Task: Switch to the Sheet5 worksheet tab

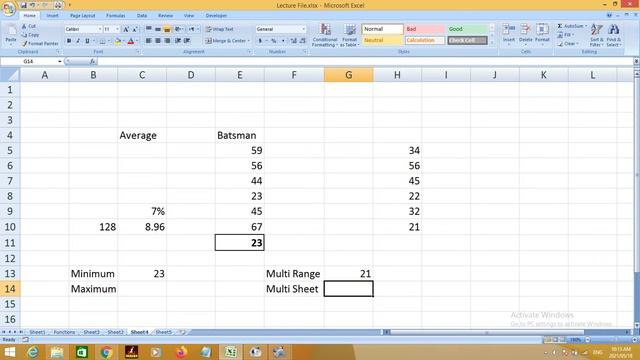Action: tap(164, 332)
